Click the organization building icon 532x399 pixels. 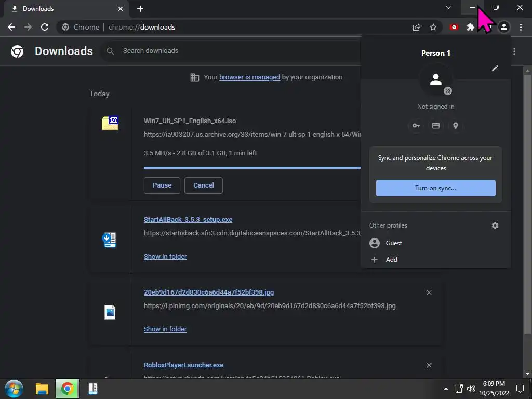pos(195,77)
